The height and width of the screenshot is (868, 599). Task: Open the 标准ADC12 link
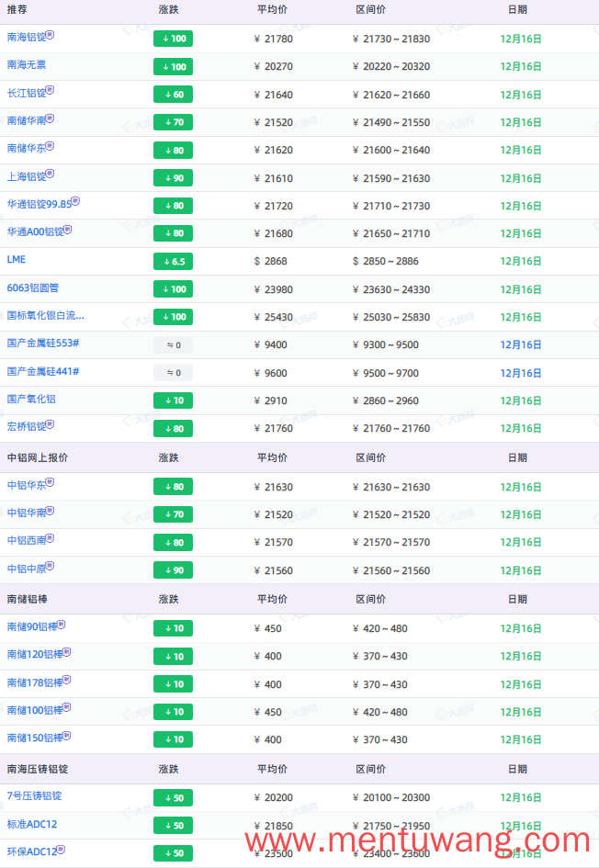(x=32, y=825)
